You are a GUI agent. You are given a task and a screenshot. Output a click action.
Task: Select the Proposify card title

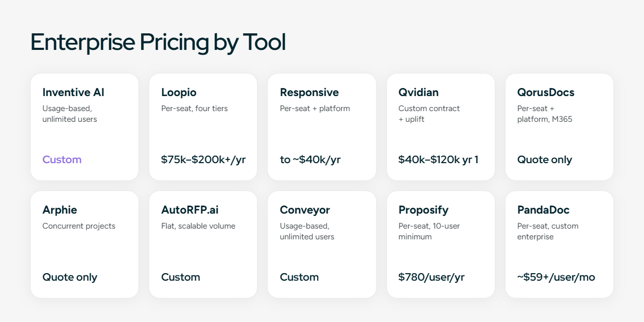click(423, 210)
